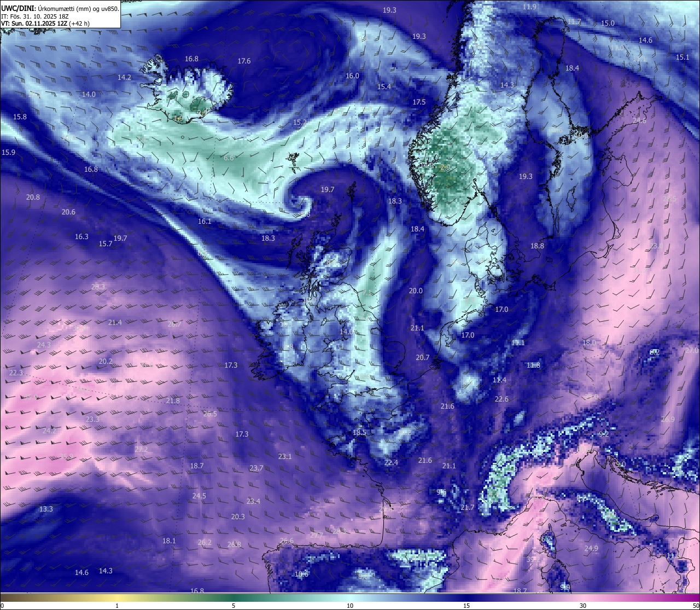
Task: Click the 17.6 value north of Iceland
Action: point(244,61)
